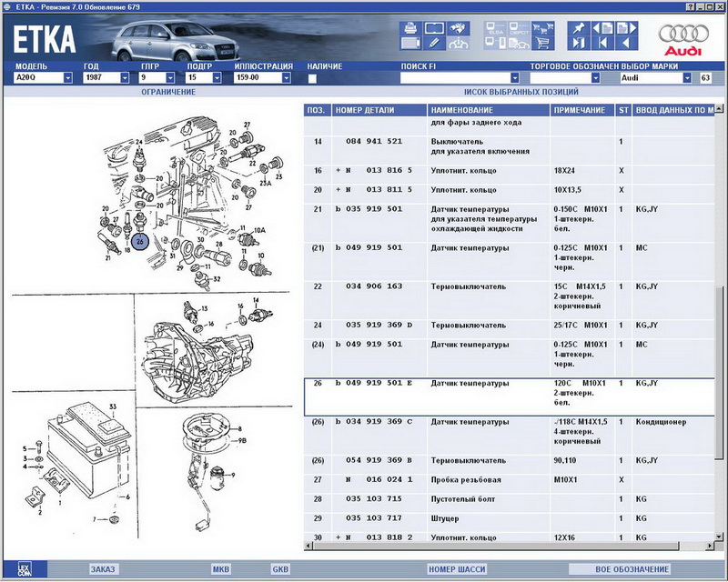Open the lined list sheet icon

(x=410, y=43)
